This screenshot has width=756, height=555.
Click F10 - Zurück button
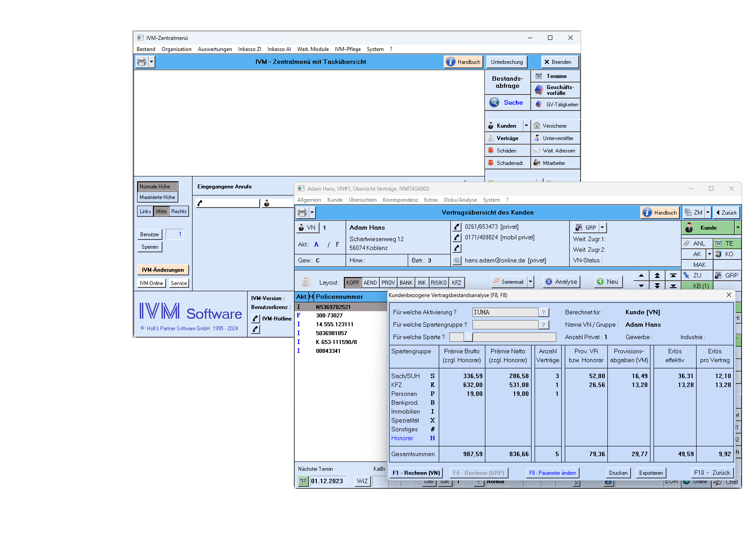click(x=712, y=473)
